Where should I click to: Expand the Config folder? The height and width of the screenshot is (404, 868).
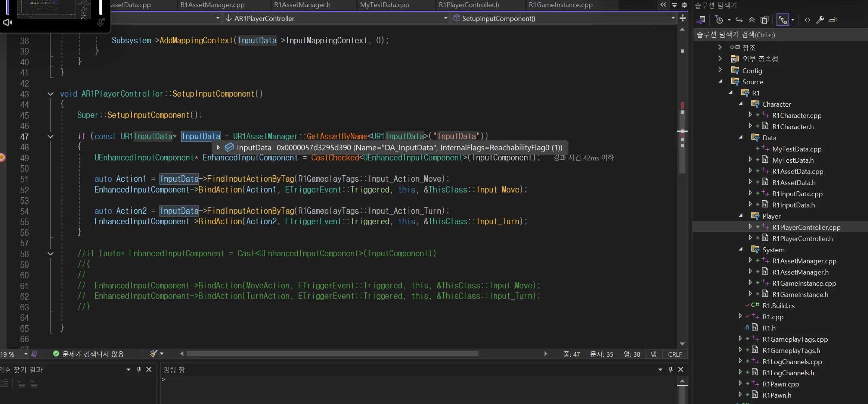coord(720,70)
